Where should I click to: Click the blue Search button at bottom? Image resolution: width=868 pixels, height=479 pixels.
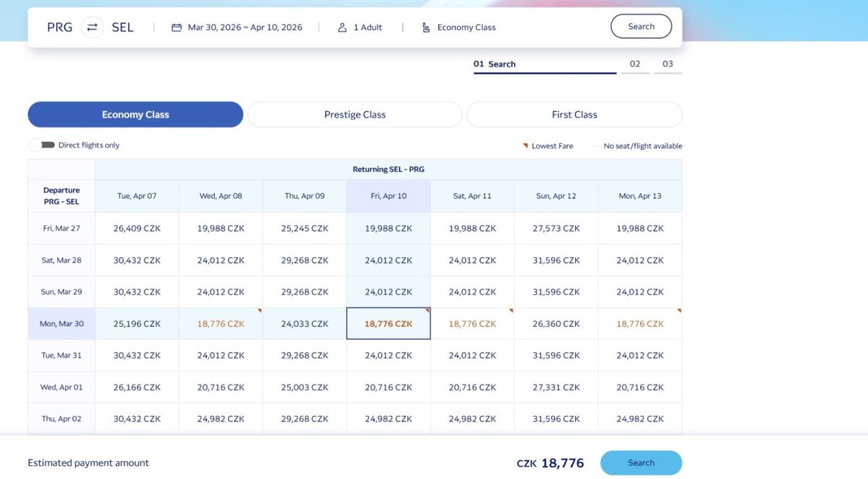[x=640, y=463]
